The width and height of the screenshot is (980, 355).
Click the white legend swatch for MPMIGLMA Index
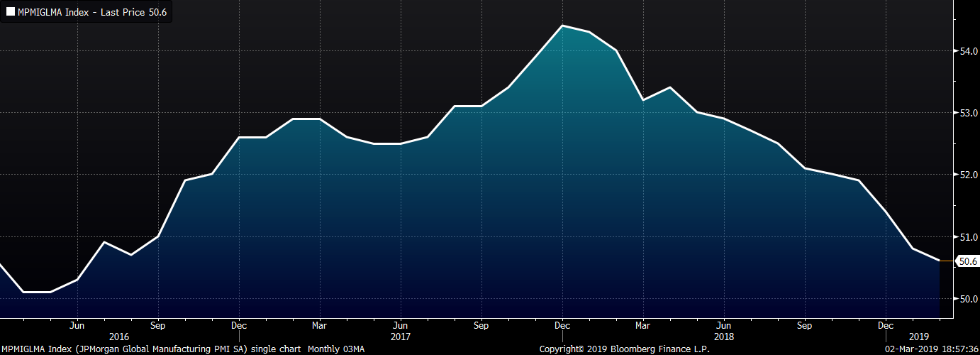pos(10,11)
